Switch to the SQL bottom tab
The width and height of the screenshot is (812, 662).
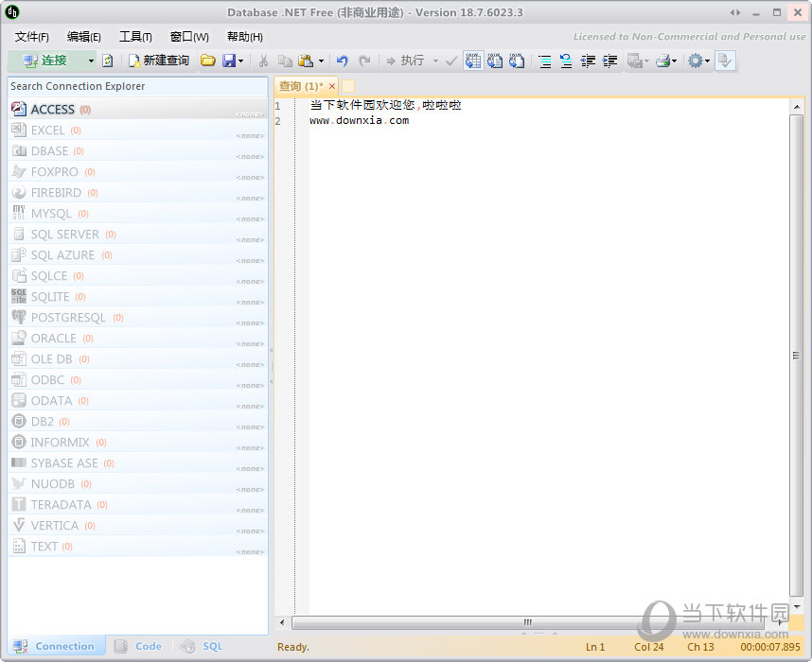click(203, 646)
